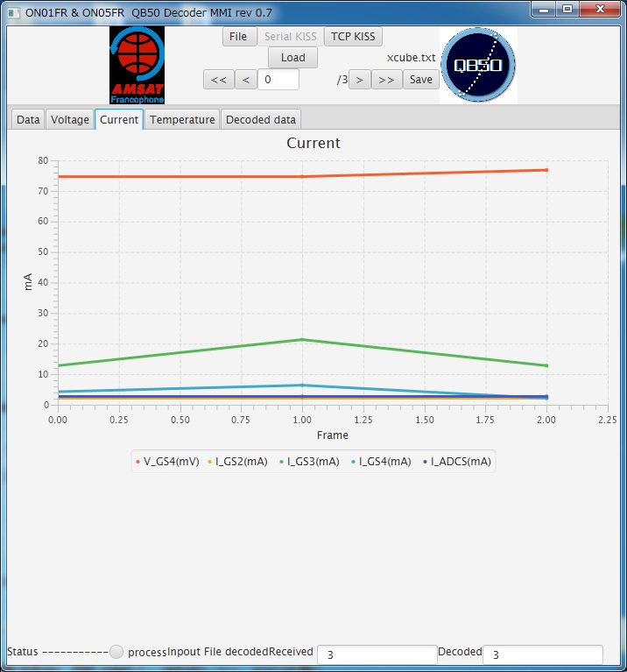The height and width of the screenshot is (672, 627).
Task: Click the Decoded count field
Action: [x=543, y=654]
